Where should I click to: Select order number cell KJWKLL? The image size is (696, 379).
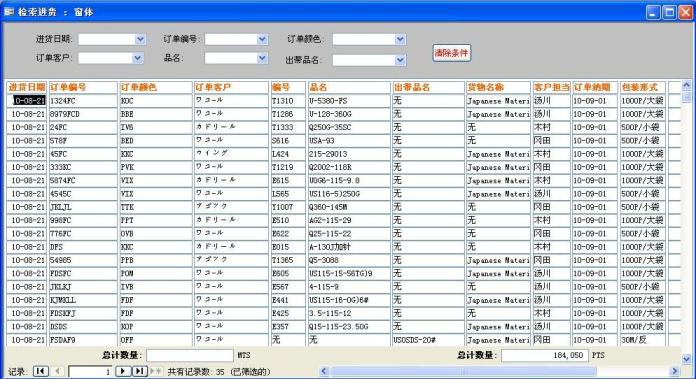(x=83, y=300)
